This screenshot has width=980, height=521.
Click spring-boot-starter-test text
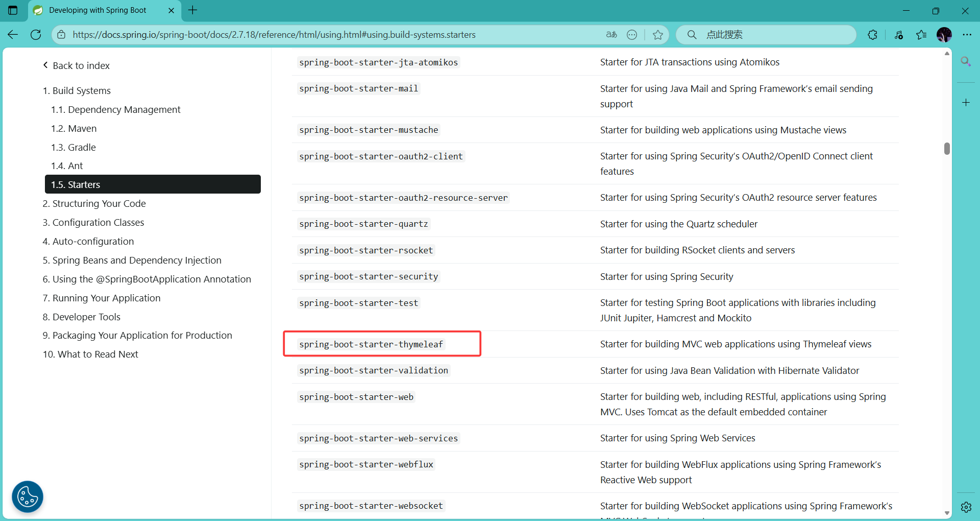(x=359, y=303)
